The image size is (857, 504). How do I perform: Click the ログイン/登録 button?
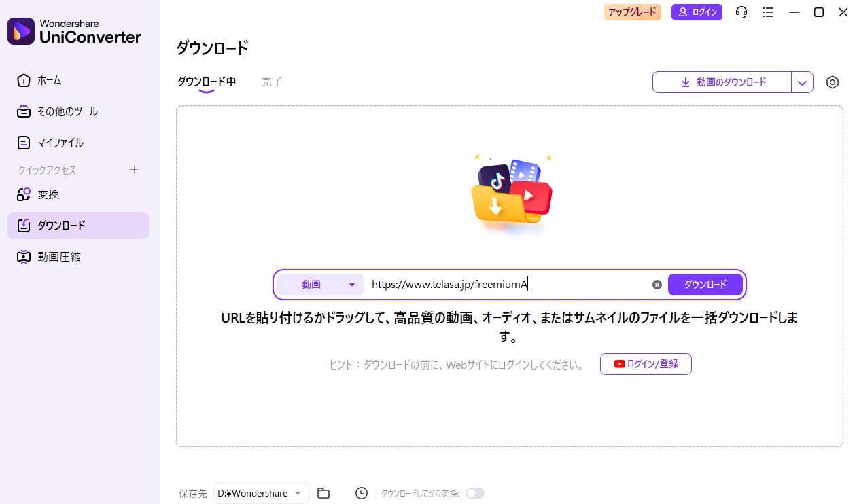[x=645, y=364]
